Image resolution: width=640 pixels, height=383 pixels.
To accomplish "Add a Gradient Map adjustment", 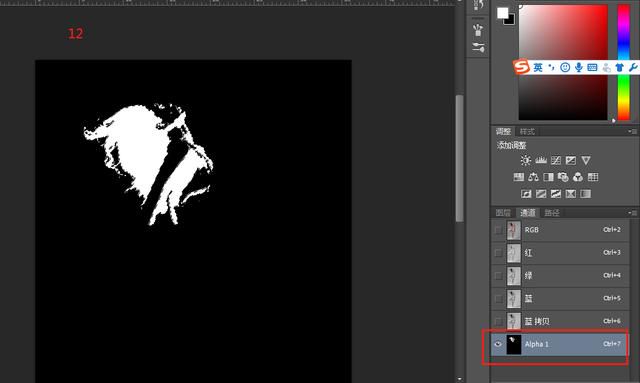I will 585,194.
